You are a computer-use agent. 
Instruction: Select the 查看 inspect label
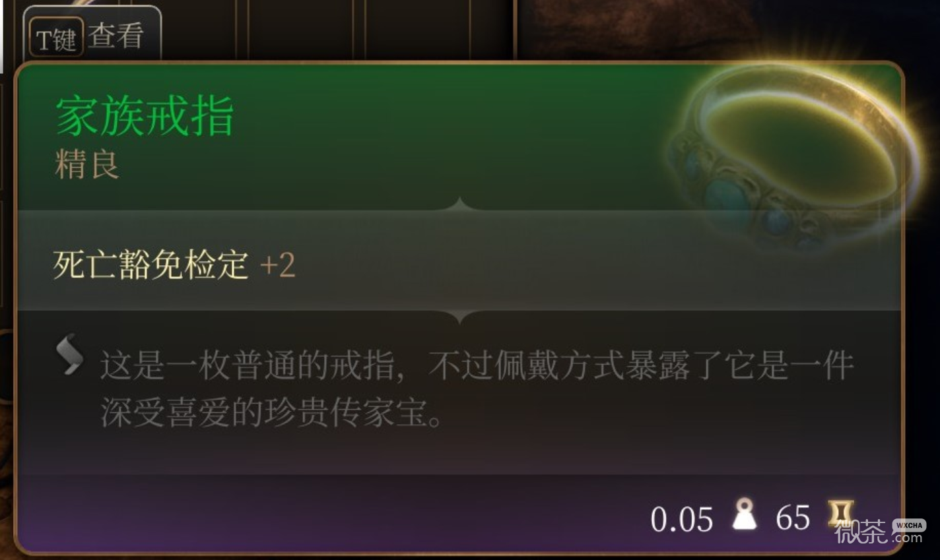[x=116, y=36]
